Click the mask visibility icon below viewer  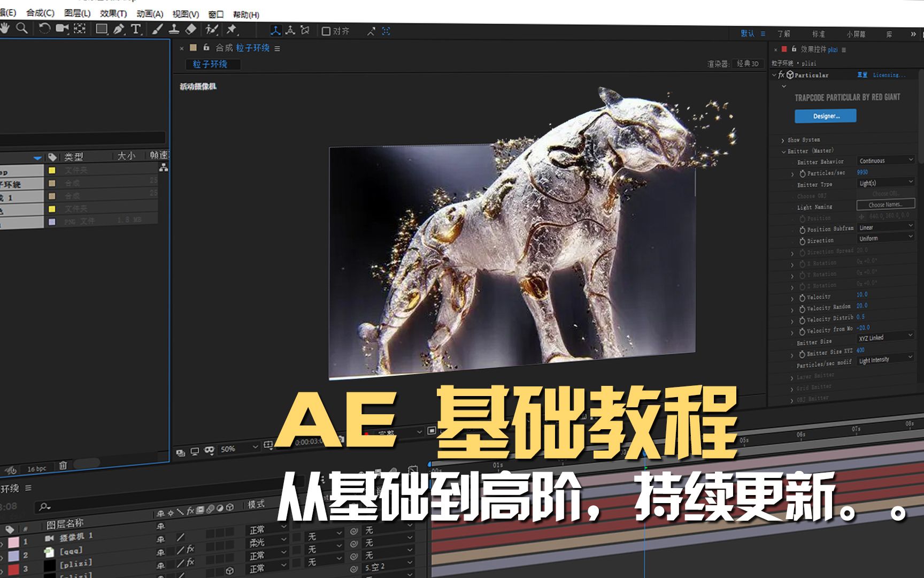tap(209, 451)
